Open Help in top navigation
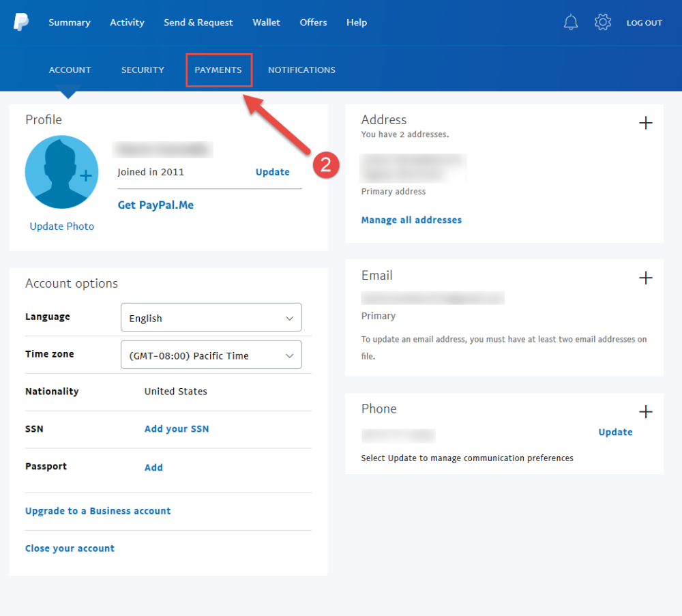 tap(357, 23)
